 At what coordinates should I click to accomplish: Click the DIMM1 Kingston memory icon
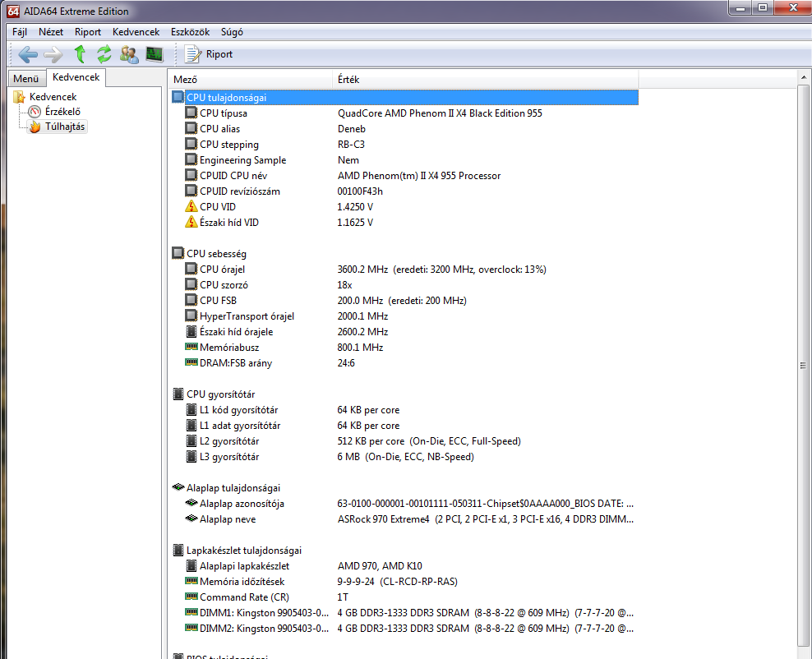pyautogui.click(x=191, y=611)
